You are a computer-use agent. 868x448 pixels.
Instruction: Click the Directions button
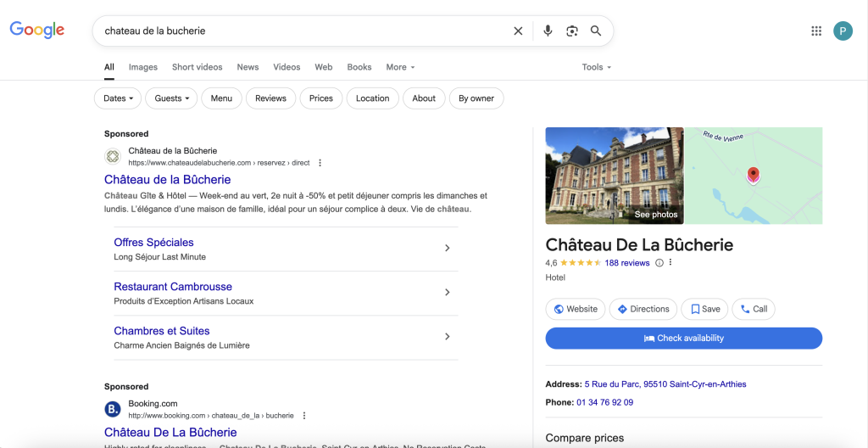coord(643,309)
